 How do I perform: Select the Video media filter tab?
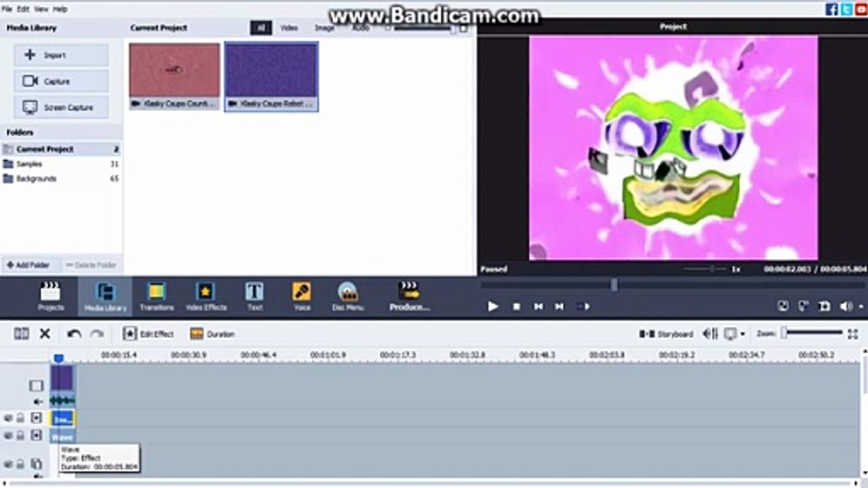pos(290,28)
